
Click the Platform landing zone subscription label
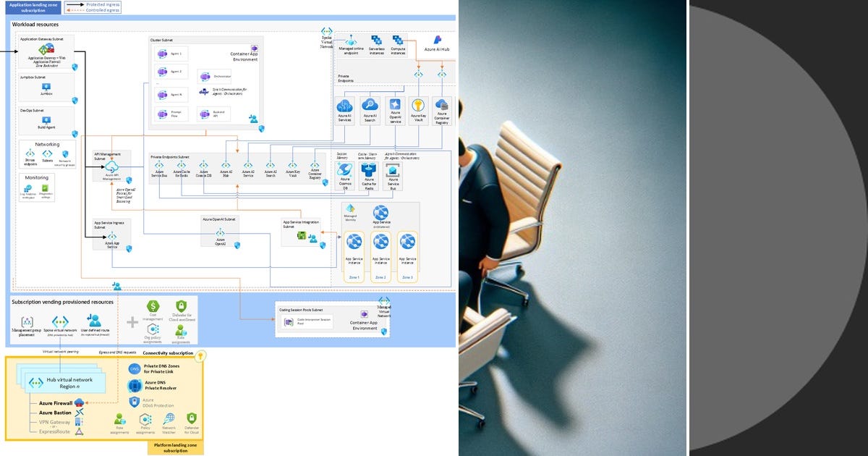click(176, 447)
